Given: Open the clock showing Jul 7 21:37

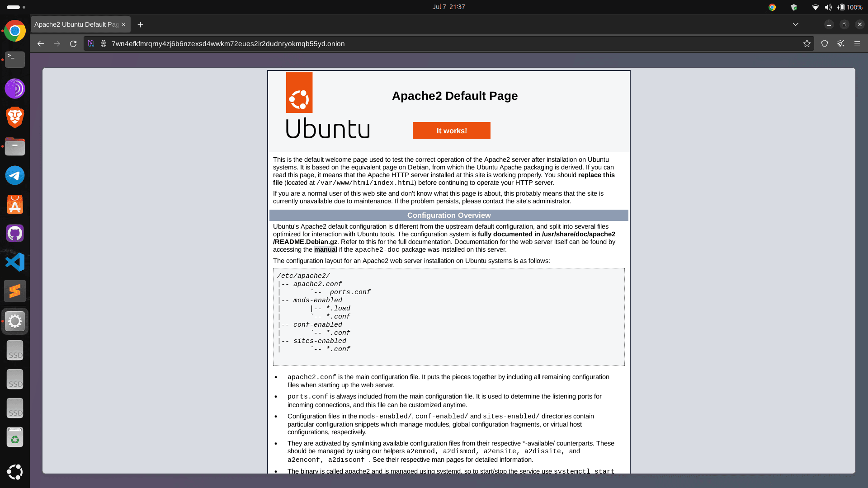Looking at the screenshot, I should (448, 7).
